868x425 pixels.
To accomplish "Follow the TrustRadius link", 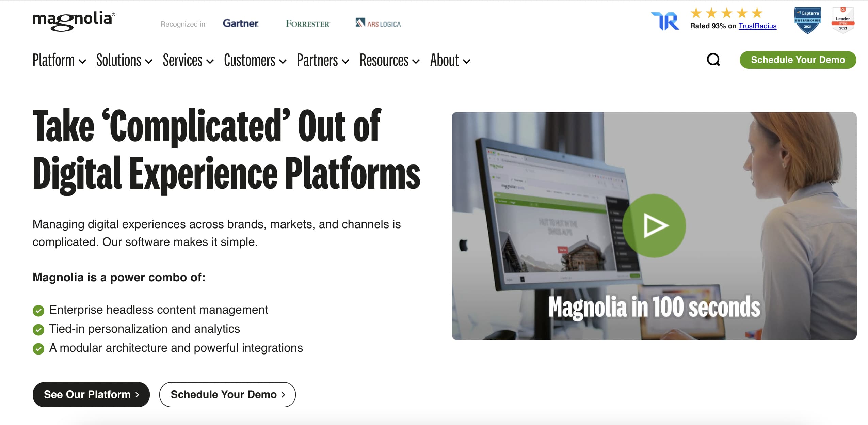I will click(x=757, y=26).
